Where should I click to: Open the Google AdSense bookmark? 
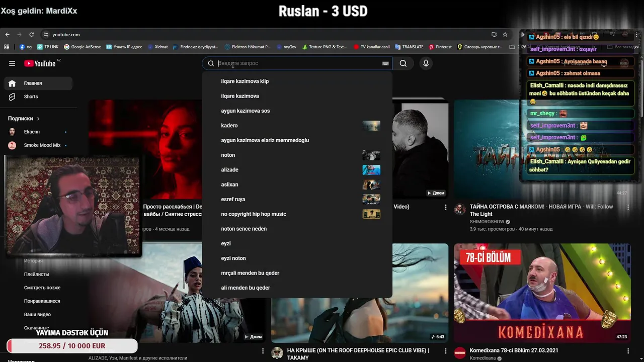click(x=83, y=47)
